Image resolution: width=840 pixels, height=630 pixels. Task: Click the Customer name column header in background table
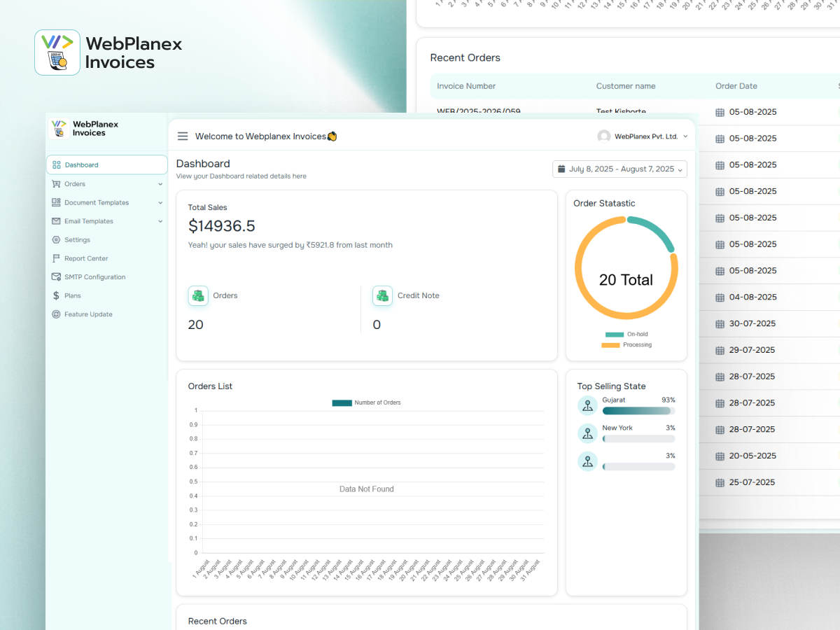(626, 86)
